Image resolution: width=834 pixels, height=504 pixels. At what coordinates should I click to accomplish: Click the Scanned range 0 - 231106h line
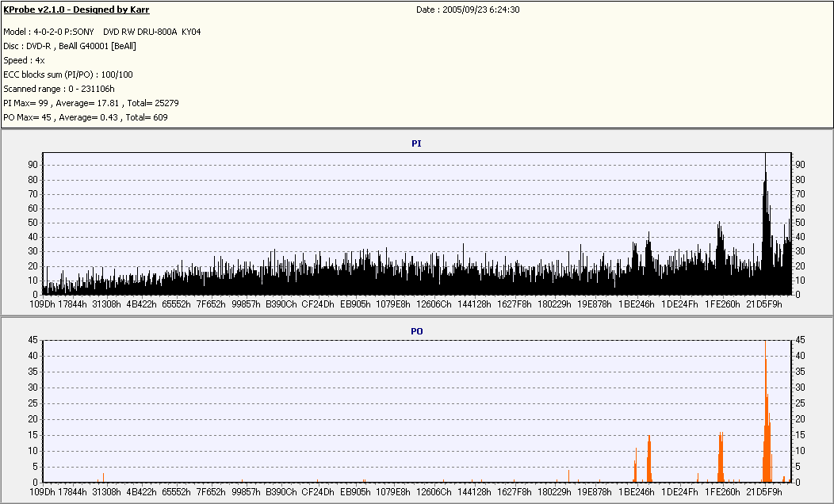click(59, 90)
